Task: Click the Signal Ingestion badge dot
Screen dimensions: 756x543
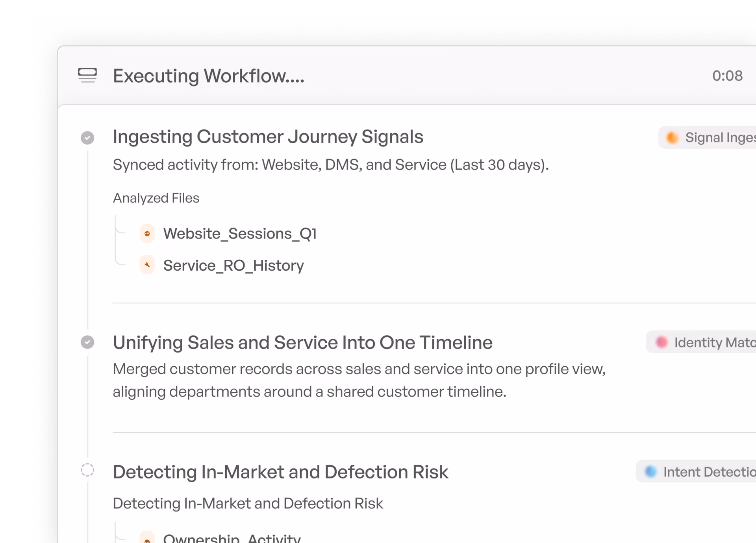Action: [x=672, y=137]
